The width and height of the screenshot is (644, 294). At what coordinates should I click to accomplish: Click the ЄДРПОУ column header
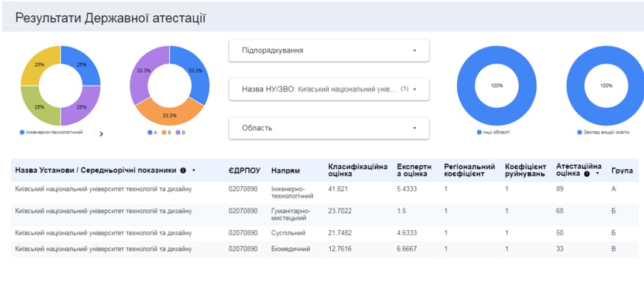pyautogui.click(x=244, y=170)
